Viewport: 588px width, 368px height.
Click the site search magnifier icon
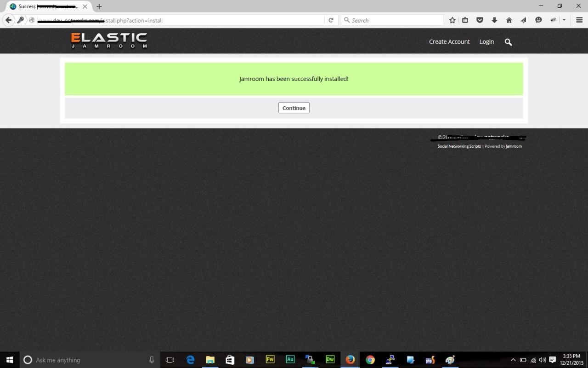tap(508, 42)
